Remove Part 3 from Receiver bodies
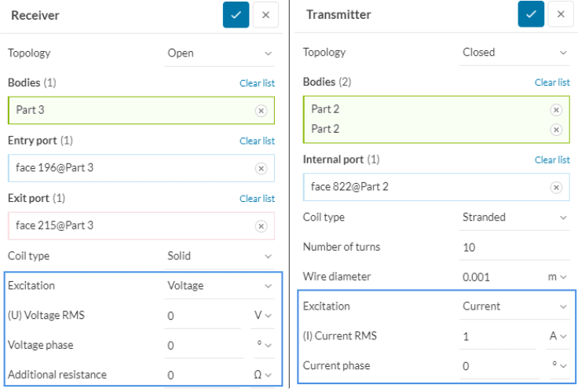The image size is (578, 392). click(261, 111)
